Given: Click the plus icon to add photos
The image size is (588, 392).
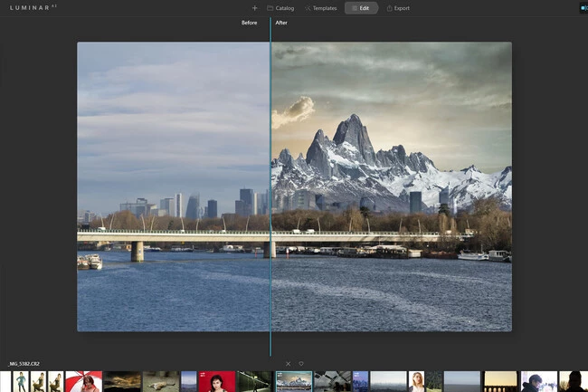Looking at the screenshot, I should point(254,8).
